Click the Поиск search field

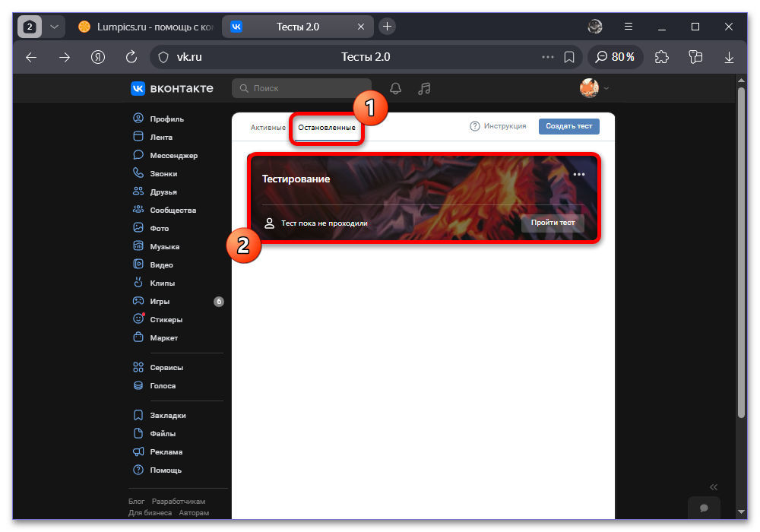coord(302,88)
